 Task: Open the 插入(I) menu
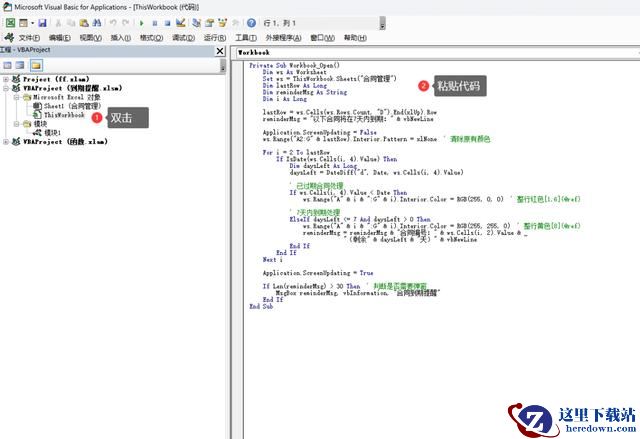(x=120, y=38)
